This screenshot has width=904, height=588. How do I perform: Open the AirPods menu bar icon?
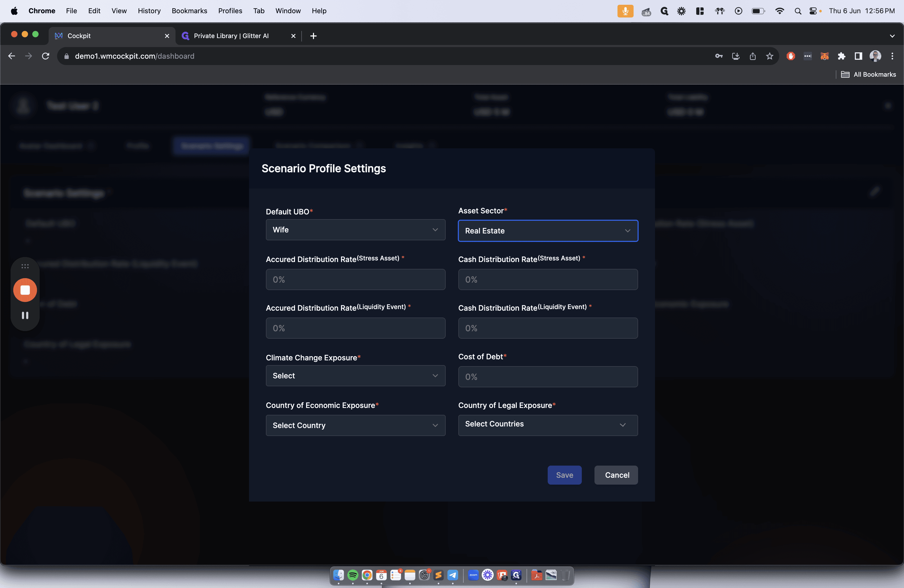(719, 11)
